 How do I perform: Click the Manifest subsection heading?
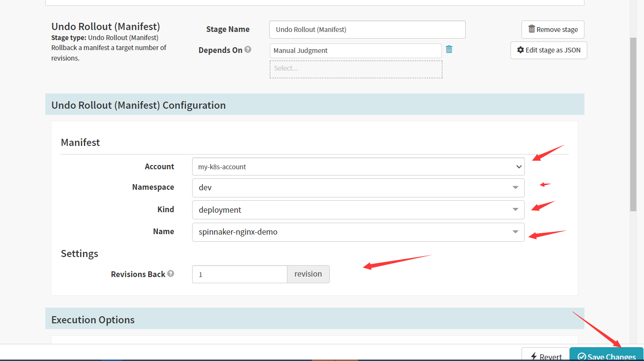tap(81, 142)
